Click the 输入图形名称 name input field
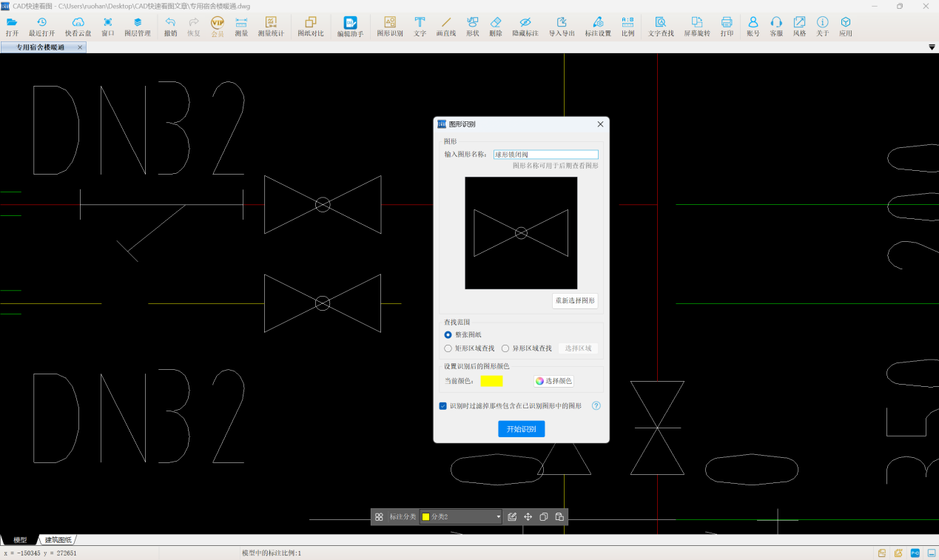 pos(545,155)
